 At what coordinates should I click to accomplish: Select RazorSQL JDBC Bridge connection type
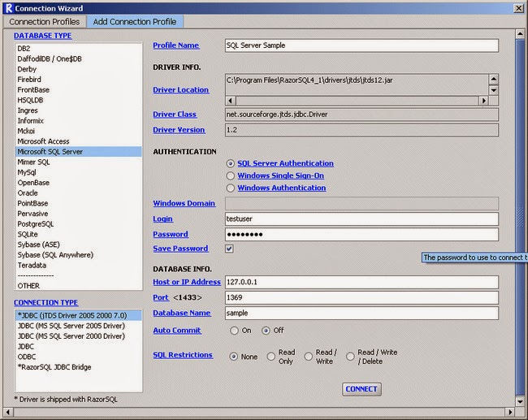tap(79, 367)
